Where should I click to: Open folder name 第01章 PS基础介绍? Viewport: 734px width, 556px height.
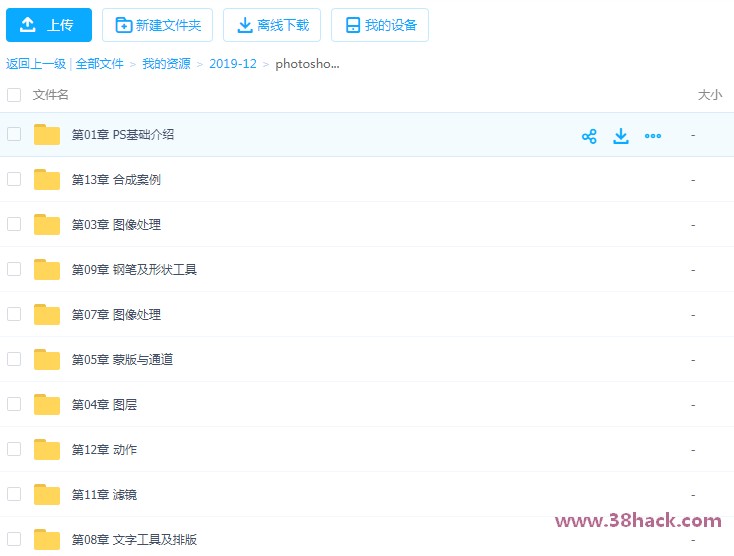click(123, 135)
